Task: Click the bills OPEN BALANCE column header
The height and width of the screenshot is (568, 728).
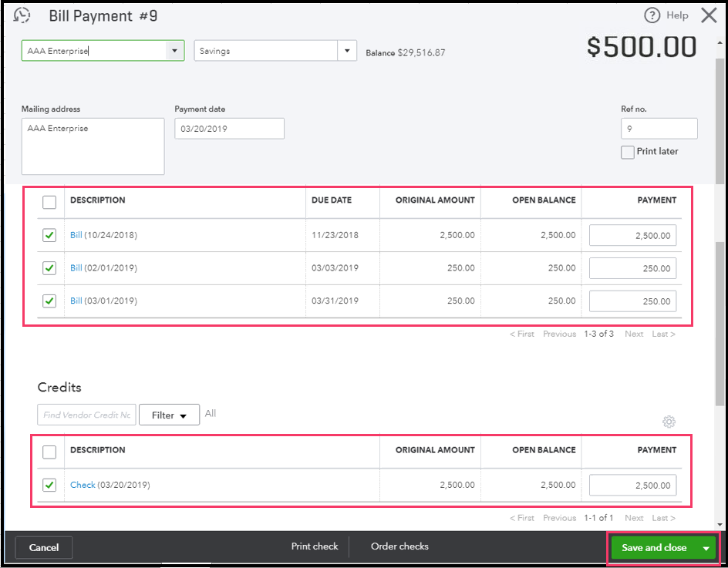Action: [544, 200]
